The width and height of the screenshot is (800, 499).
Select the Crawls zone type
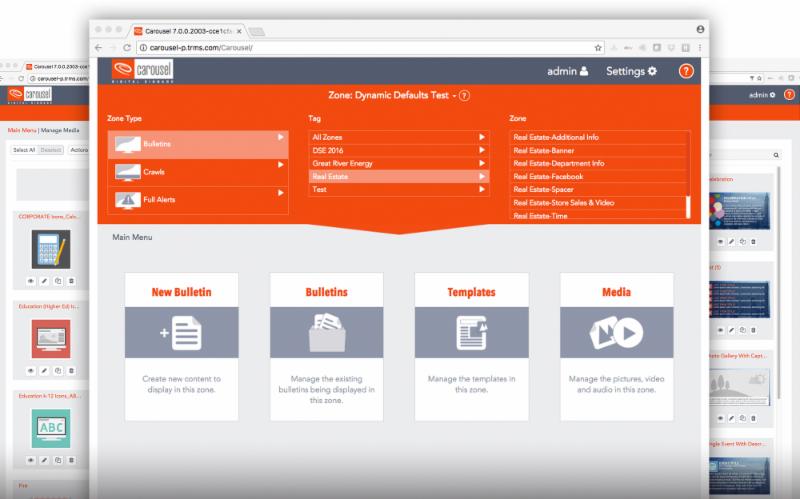(198, 172)
